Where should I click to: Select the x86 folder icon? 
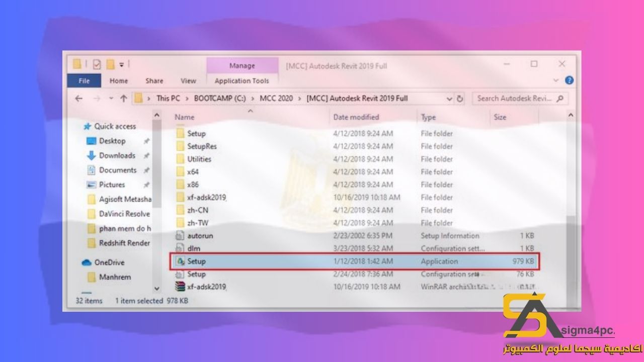point(180,185)
